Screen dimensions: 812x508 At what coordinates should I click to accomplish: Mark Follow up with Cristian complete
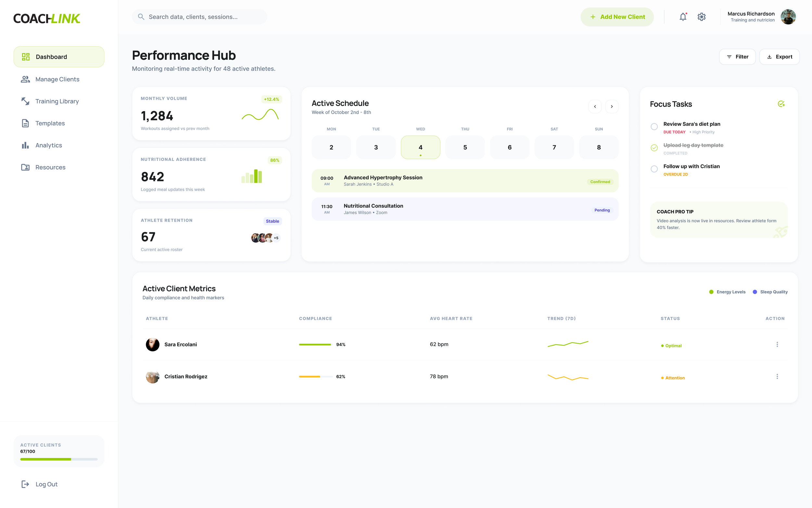654,169
